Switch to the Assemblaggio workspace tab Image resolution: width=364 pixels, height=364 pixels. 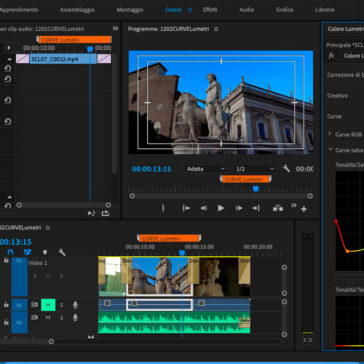[x=77, y=10]
